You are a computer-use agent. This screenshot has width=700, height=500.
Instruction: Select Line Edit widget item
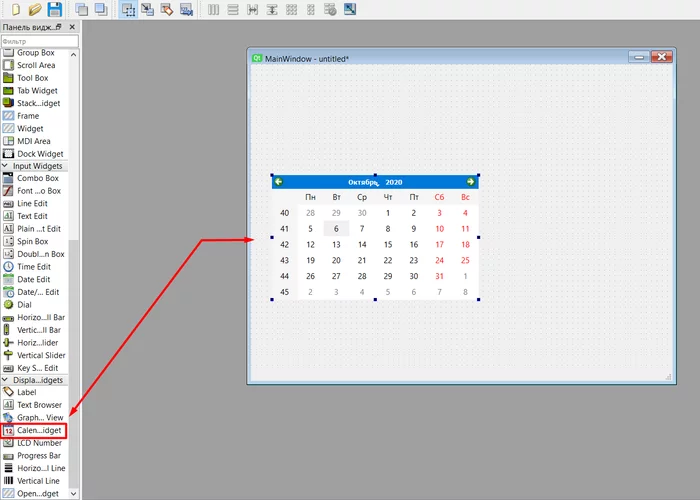(34, 204)
